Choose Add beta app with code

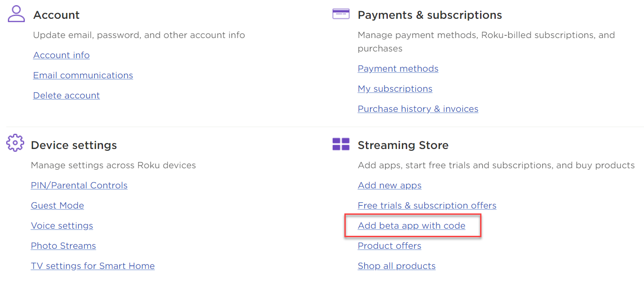[411, 226]
